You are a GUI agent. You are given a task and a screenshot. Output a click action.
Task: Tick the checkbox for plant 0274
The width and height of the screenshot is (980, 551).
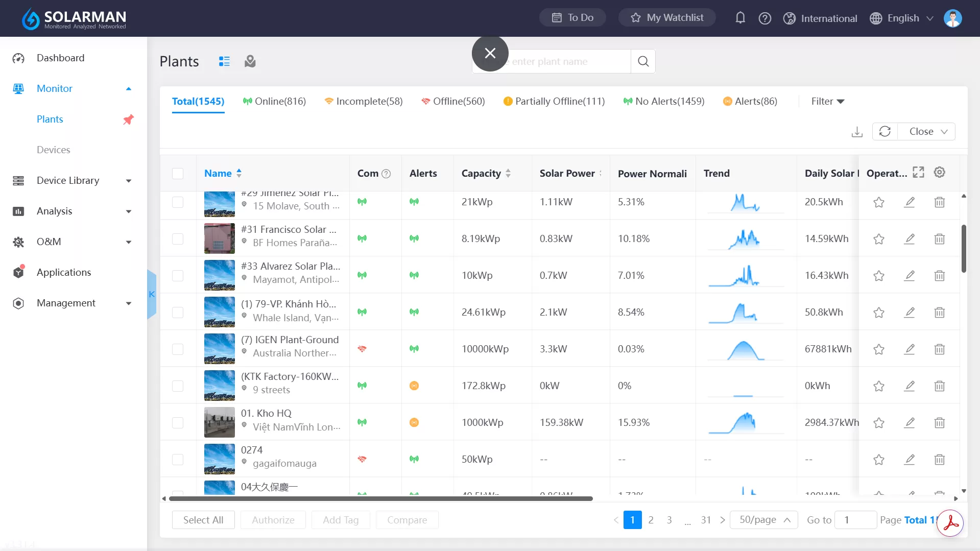(178, 459)
